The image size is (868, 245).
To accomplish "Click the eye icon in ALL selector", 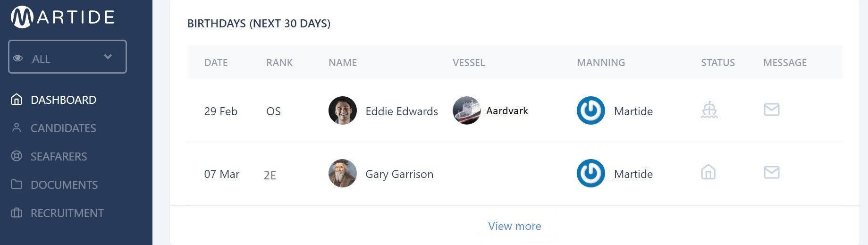I will point(18,58).
